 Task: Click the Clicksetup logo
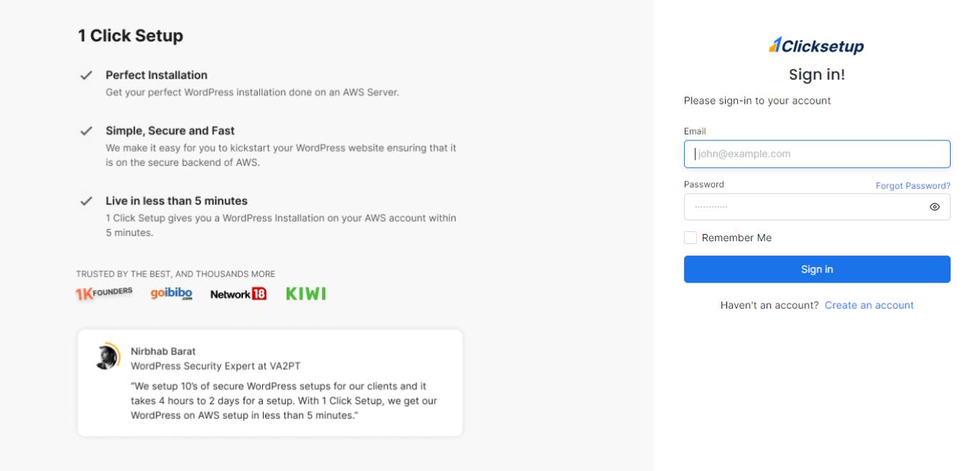pyautogui.click(x=817, y=46)
